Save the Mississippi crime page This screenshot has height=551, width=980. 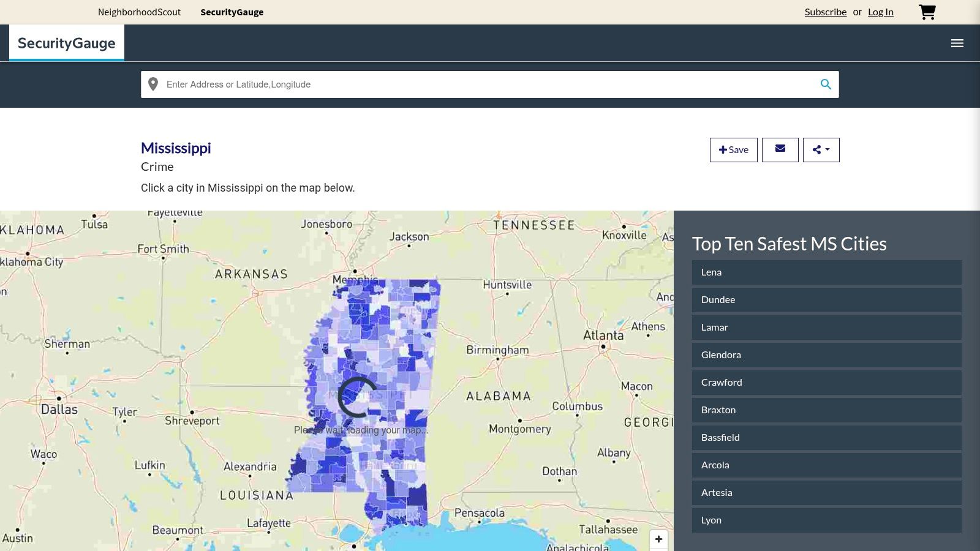[x=734, y=150]
